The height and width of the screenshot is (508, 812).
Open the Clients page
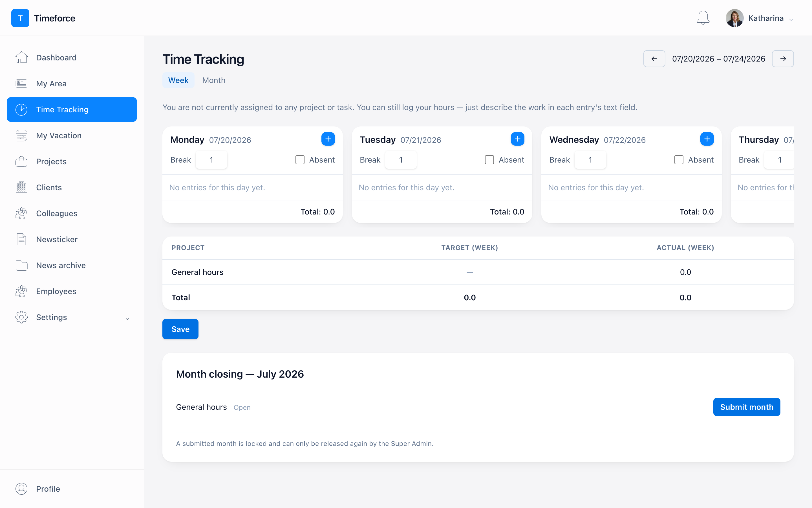[72, 187]
